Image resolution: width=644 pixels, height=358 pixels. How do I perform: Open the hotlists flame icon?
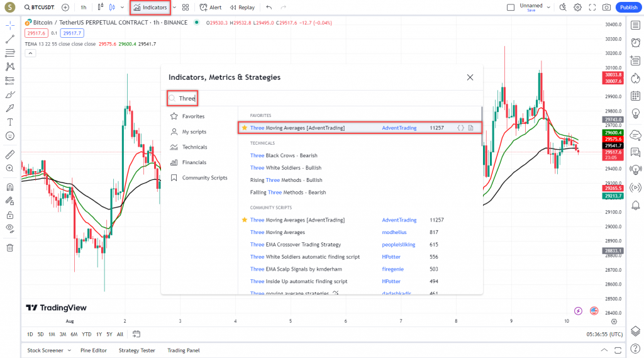coord(635,78)
